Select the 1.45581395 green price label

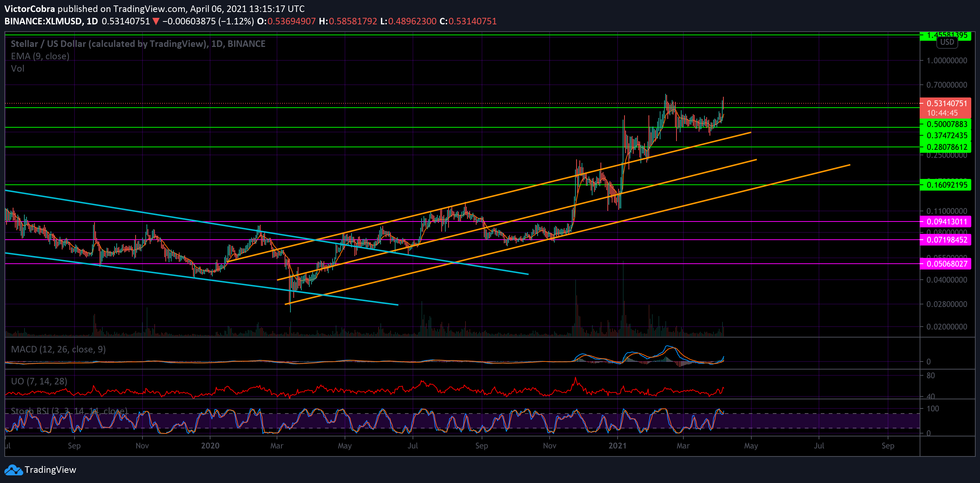coord(945,35)
